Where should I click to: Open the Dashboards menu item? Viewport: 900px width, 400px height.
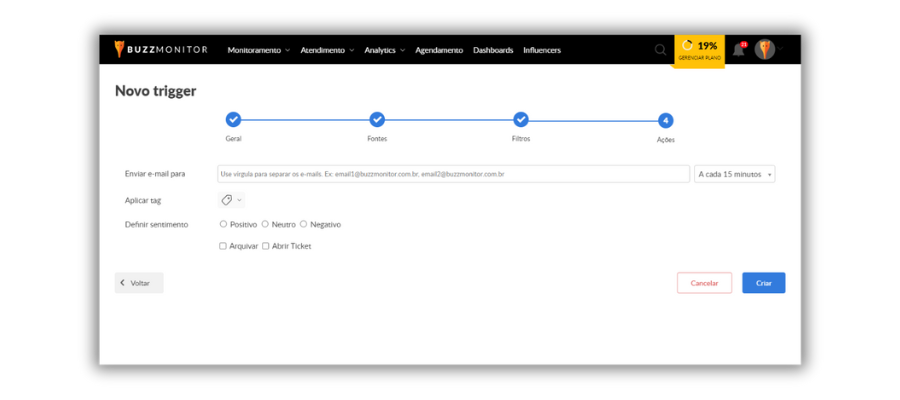pos(493,50)
